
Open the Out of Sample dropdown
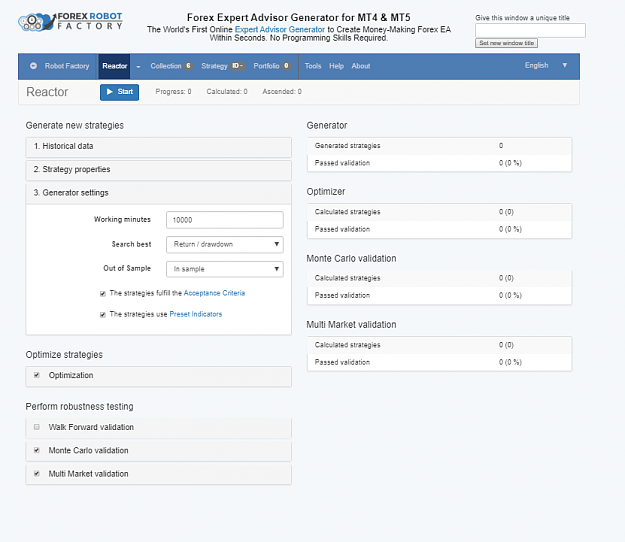[x=225, y=269]
